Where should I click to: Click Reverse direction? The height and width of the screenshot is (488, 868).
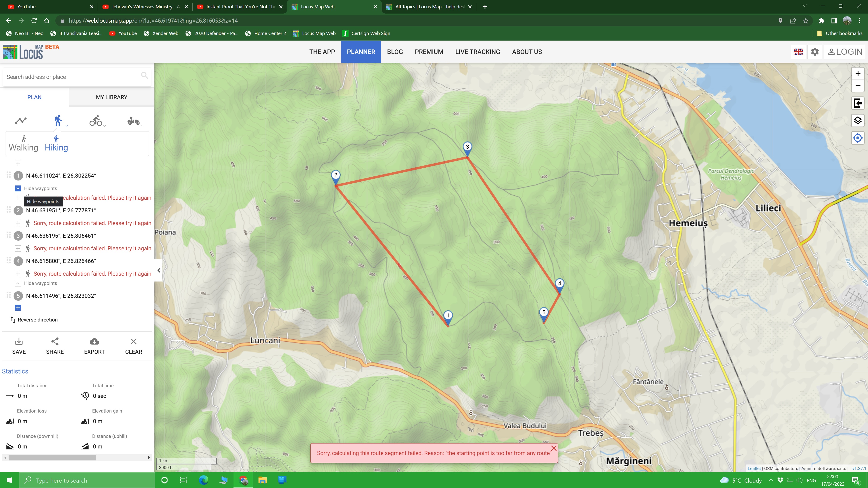pos(34,320)
